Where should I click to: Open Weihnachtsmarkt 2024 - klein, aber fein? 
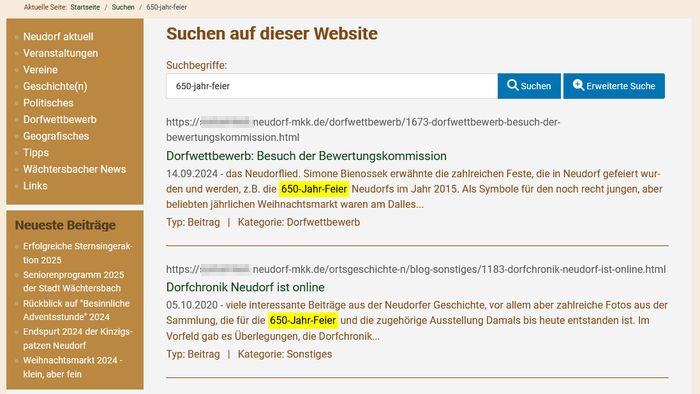point(72,367)
